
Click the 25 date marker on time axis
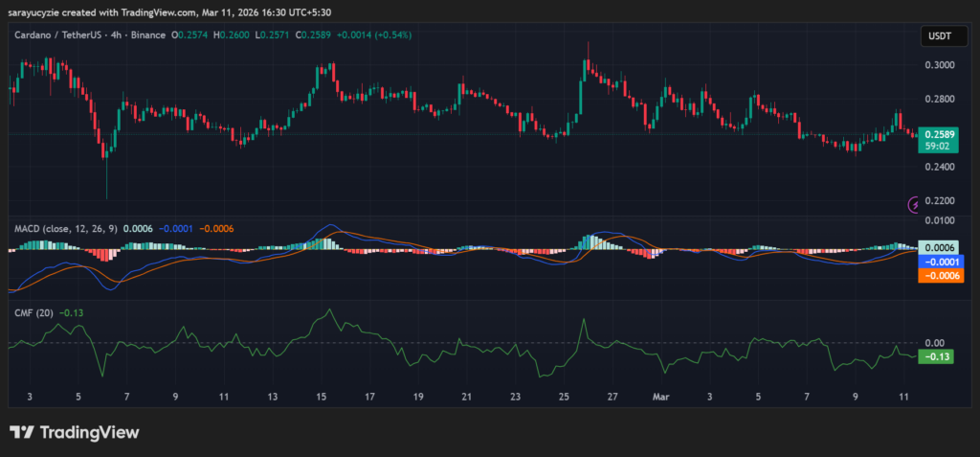564,395
